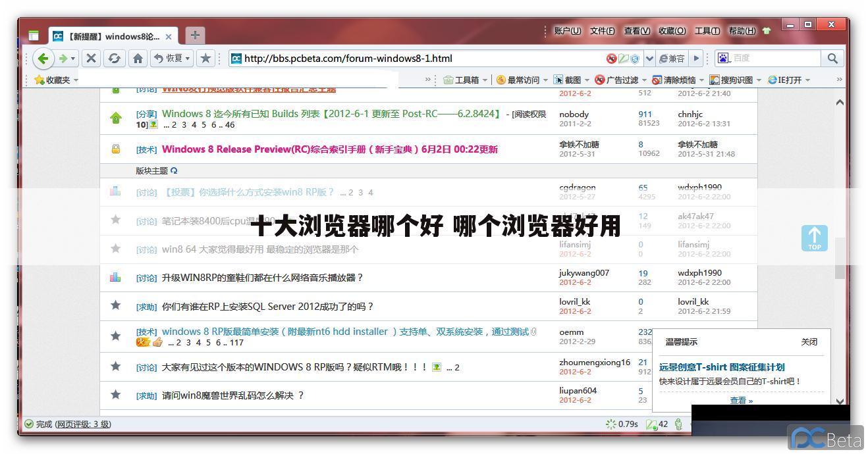Open thread 请问win8魔兽世界乱码怎么解决
This screenshot has width=868, height=454.
(x=233, y=395)
